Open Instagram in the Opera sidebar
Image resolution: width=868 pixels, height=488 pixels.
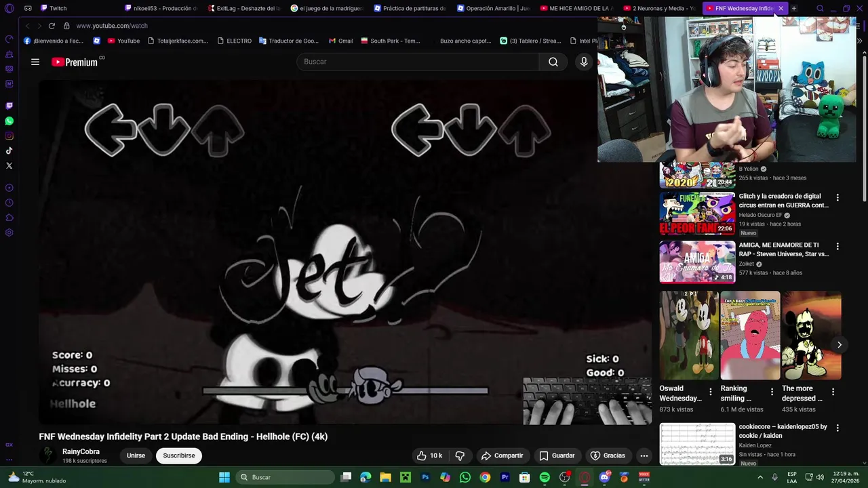pyautogui.click(x=9, y=136)
